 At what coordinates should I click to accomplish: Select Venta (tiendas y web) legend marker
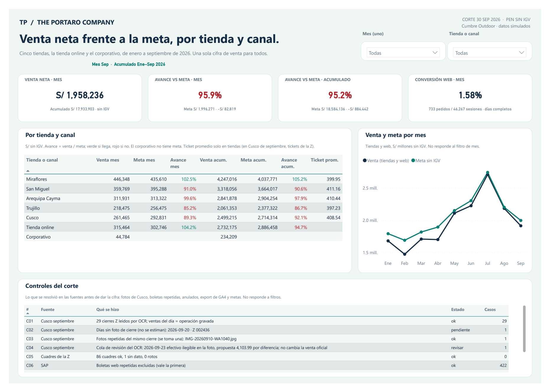click(x=365, y=160)
